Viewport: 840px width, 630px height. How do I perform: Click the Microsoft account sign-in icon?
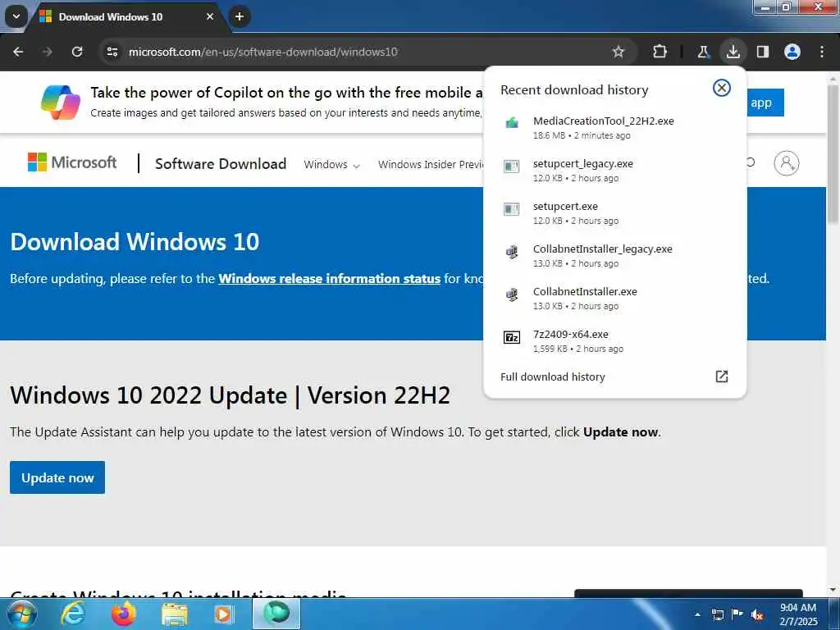tap(787, 163)
